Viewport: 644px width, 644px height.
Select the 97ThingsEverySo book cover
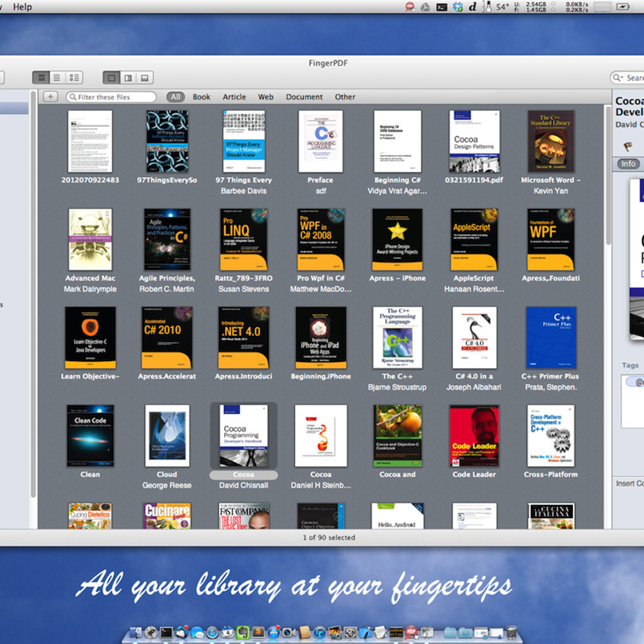click(167, 142)
